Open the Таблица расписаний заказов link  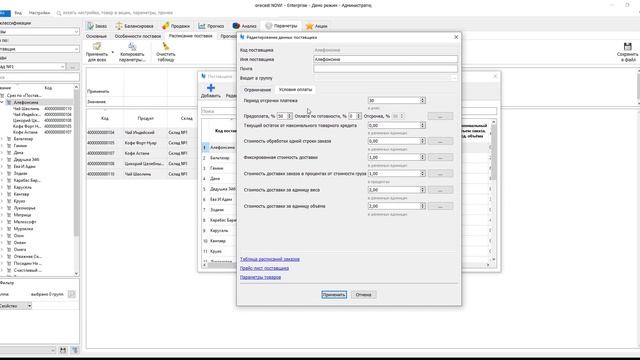270,259
